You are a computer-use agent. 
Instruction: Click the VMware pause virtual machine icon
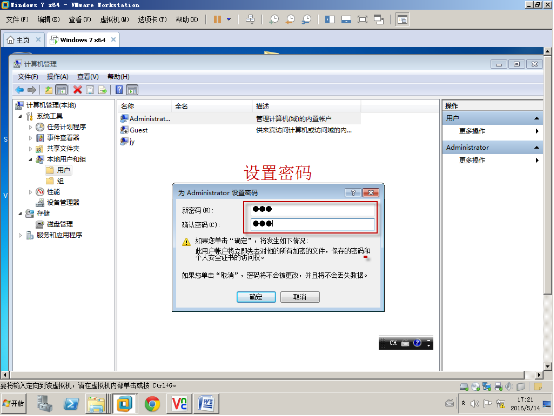(x=217, y=19)
